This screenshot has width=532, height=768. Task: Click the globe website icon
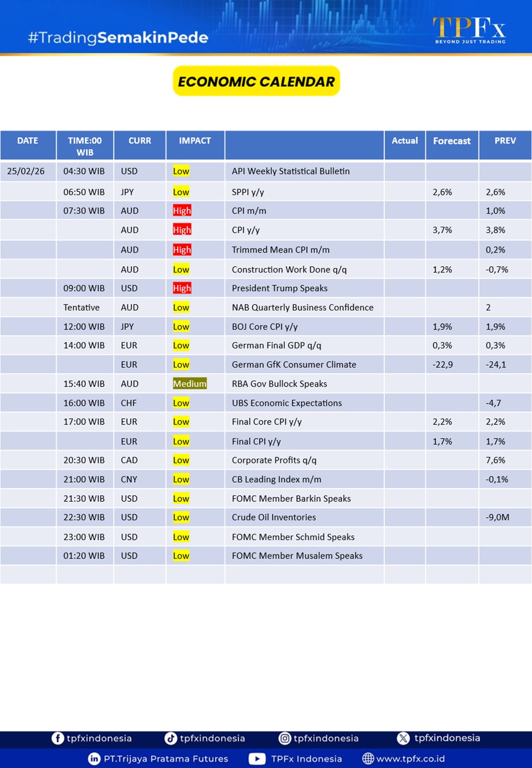click(x=368, y=759)
